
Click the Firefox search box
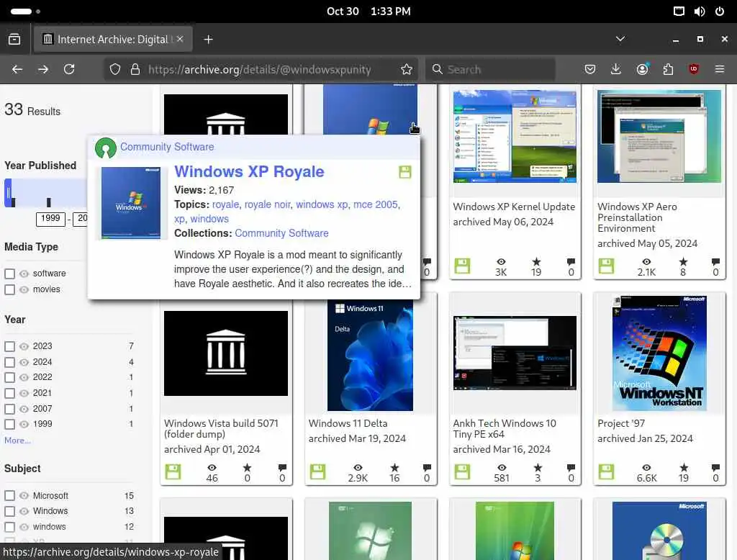(490, 69)
